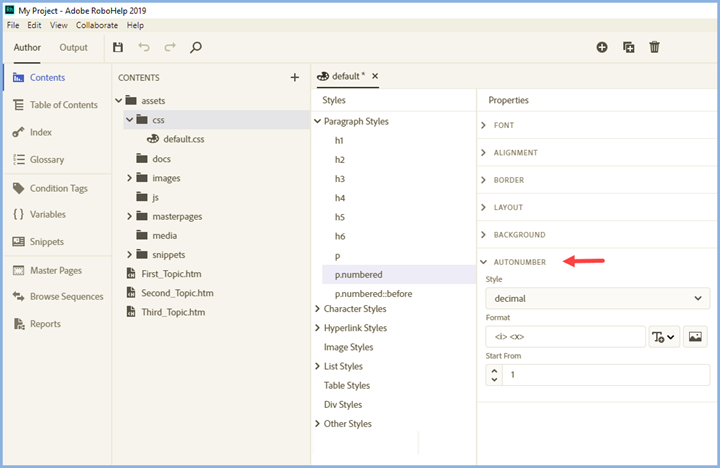720x469 pixels.
Task: Open the Condition Tags panel
Action: coord(58,188)
